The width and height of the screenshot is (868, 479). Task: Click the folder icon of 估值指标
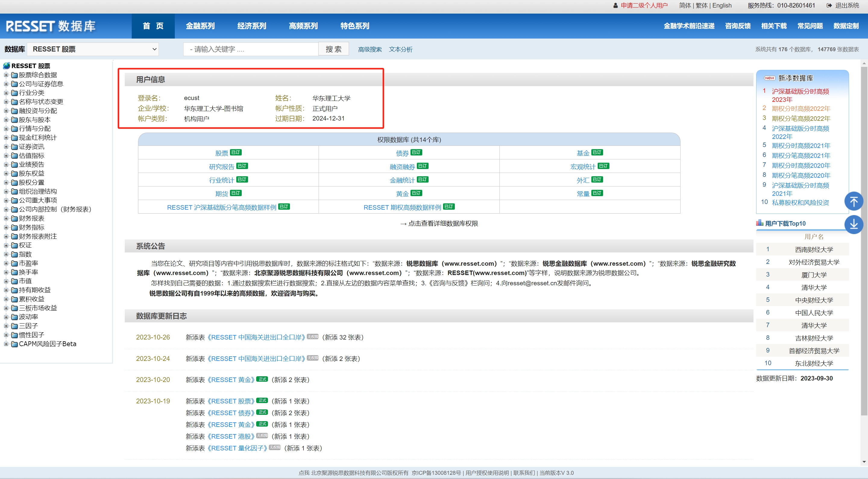point(14,156)
